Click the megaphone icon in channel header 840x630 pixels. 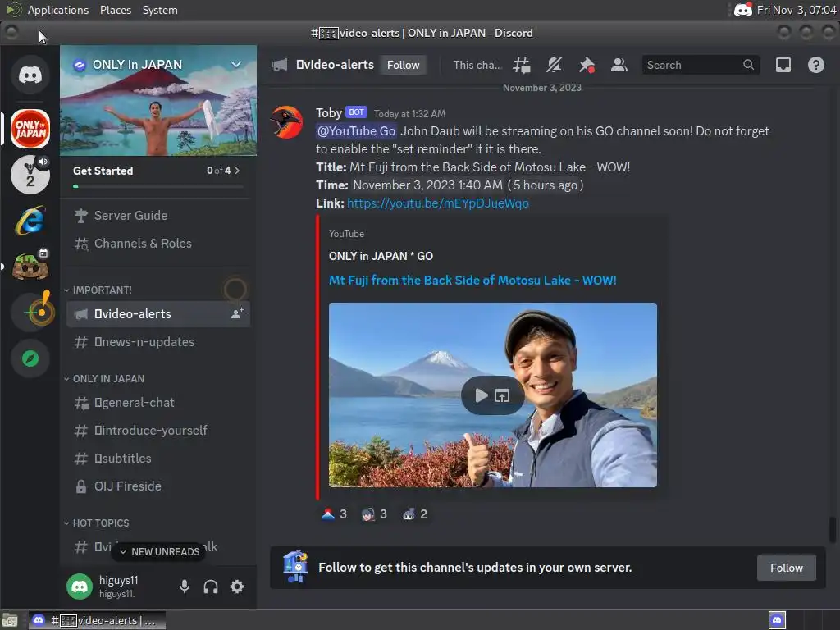point(279,65)
